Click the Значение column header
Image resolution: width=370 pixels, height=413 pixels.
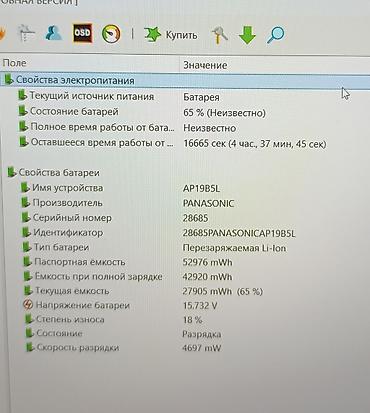tap(205, 65)
